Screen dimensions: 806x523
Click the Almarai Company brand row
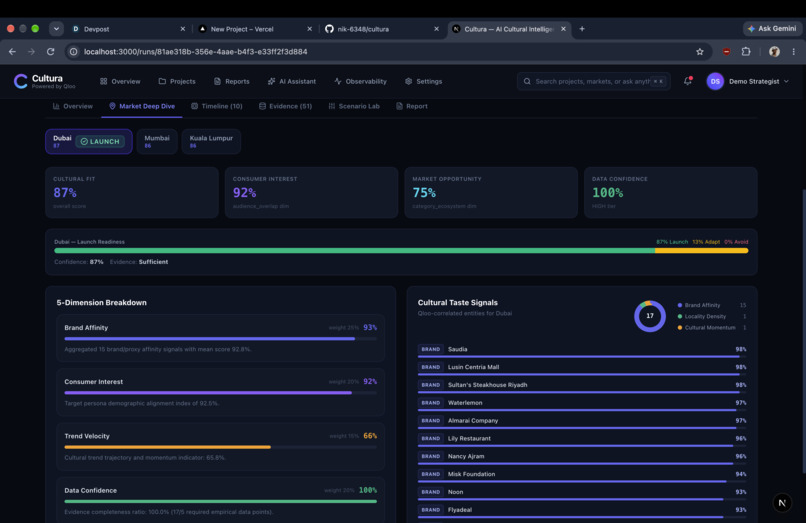pos(582,421)
